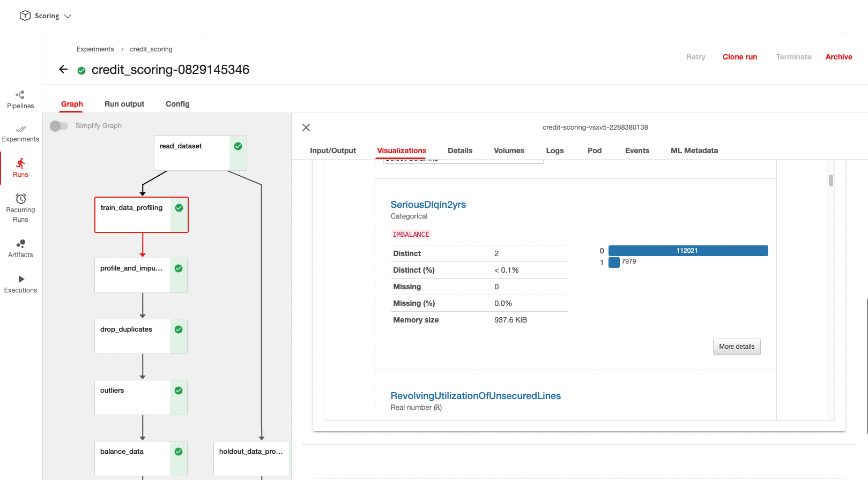868x480 pixels.
Task: Select the train_data_profiling graph node
Action: 142,215
